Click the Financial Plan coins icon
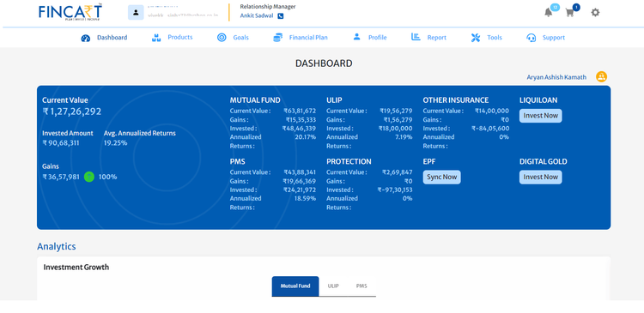 click(278, 38)
